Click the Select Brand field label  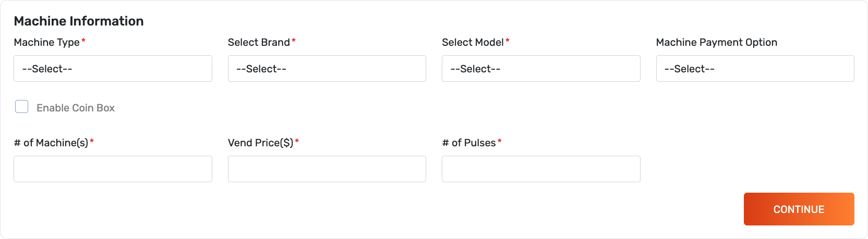pos(259,42)
